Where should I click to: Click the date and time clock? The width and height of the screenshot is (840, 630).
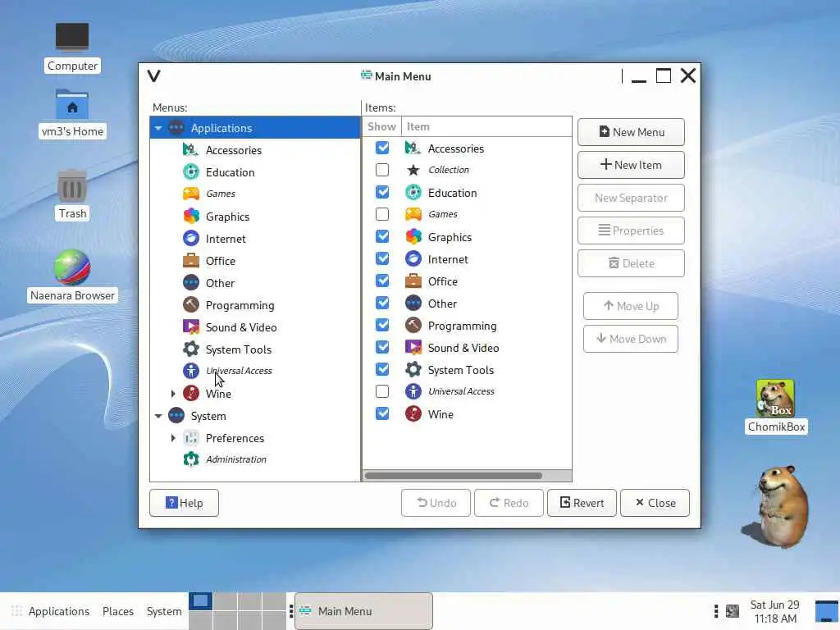pyautogui.click(x=774, y=611)
